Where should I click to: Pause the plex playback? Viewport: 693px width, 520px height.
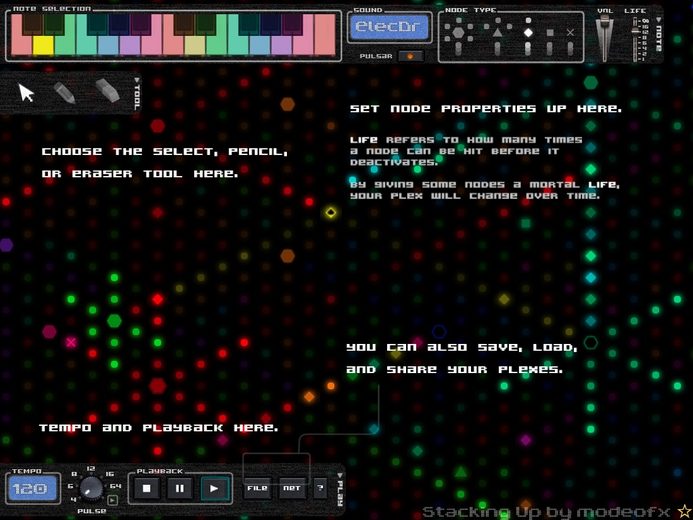click(179, 488)
